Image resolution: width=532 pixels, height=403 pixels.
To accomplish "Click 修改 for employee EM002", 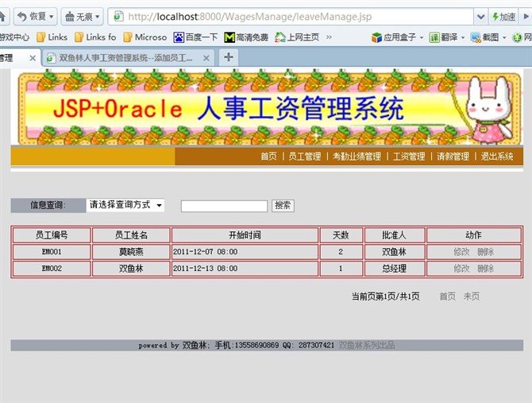I will (461, 269).
